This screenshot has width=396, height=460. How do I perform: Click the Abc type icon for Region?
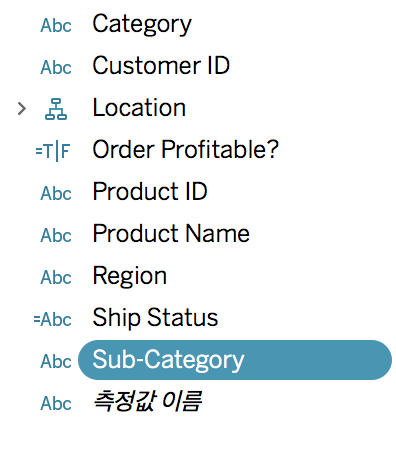pyautogui.click(x=56, y=277)
